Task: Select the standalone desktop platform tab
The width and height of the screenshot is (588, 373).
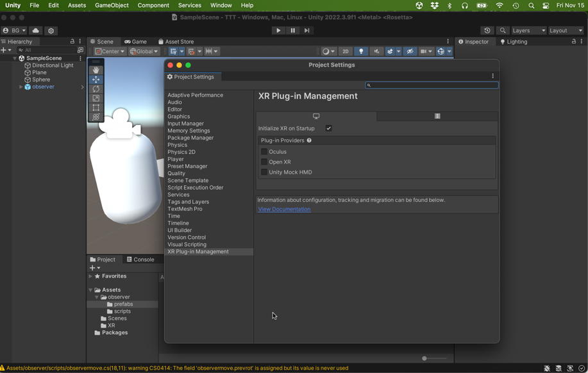Action: [316, 116]
